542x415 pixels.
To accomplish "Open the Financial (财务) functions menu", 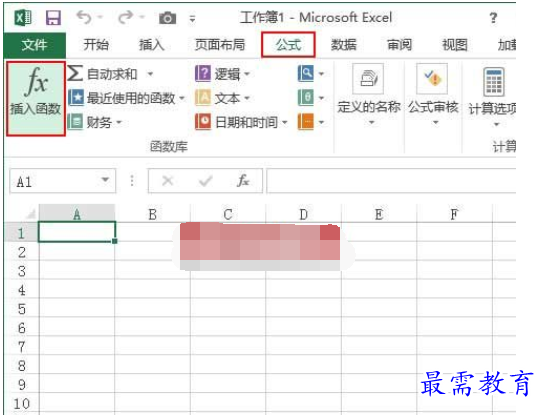I will point(95,122).
